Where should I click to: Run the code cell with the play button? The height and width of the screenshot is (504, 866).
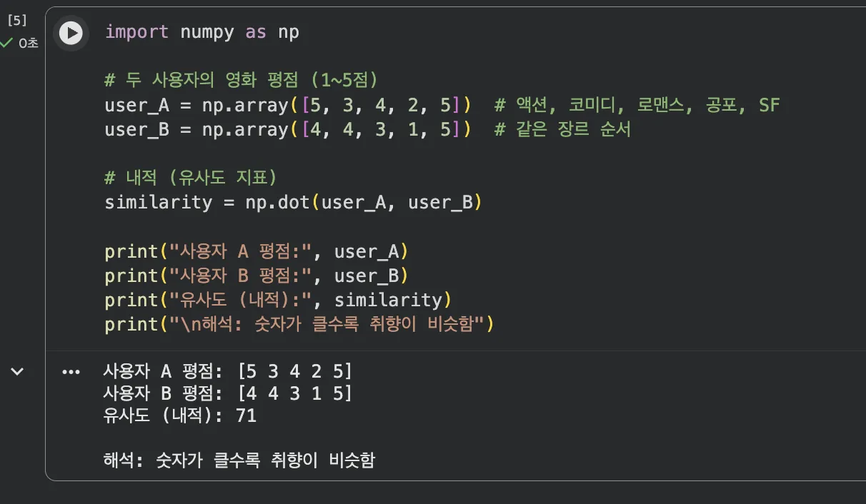click(71, 33)
